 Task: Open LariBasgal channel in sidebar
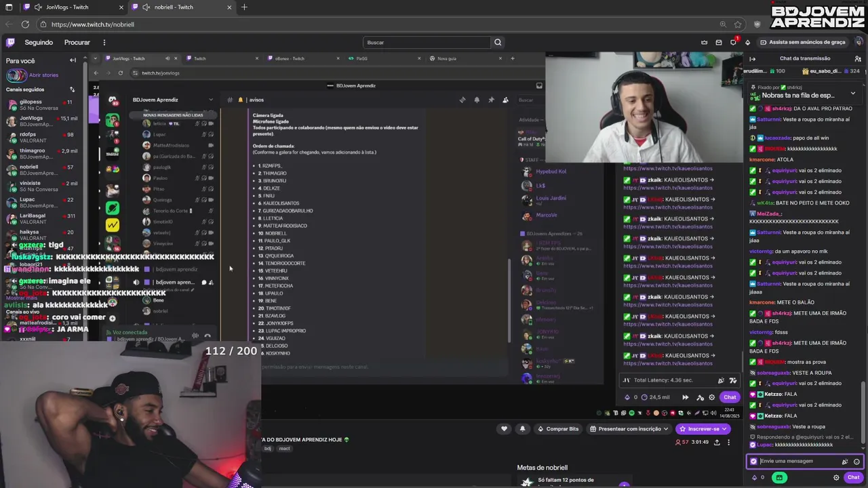(x=42, y=219)
